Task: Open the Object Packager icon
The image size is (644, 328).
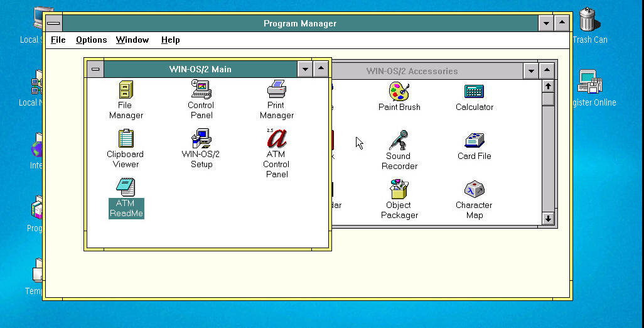Action: click(399, 190)
